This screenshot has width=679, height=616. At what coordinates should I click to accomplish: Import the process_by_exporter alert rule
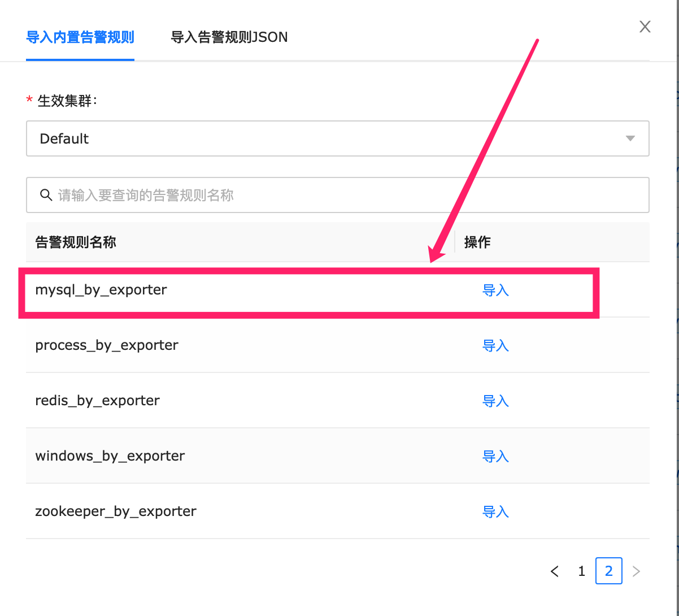(x=495, y=345)
